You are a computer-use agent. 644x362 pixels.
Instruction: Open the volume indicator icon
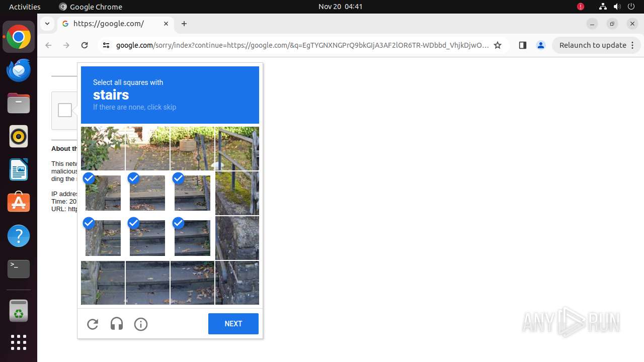click(x=617, y=7)
